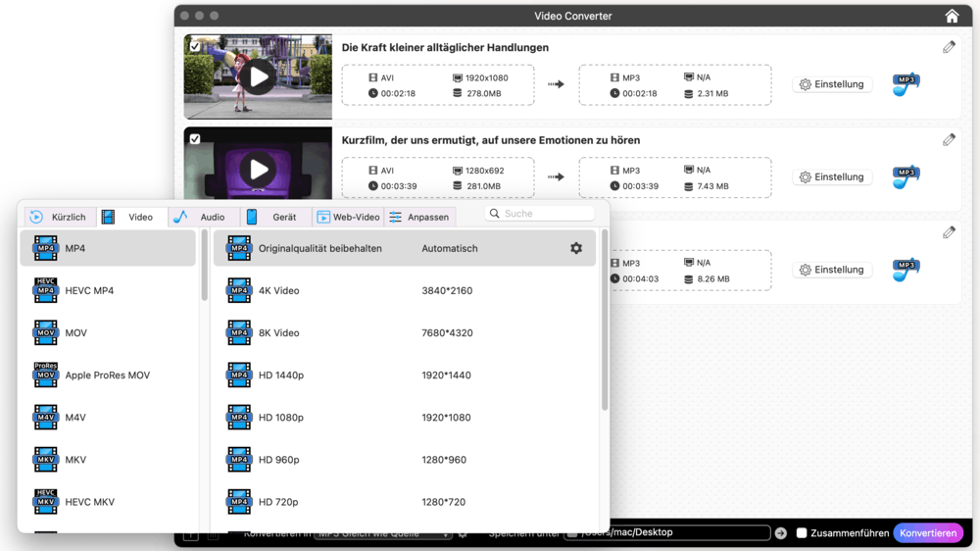The width and height of the screenshot is (980, 551).
Task: Click the Konvertieren button
Action: coord(927,533)
